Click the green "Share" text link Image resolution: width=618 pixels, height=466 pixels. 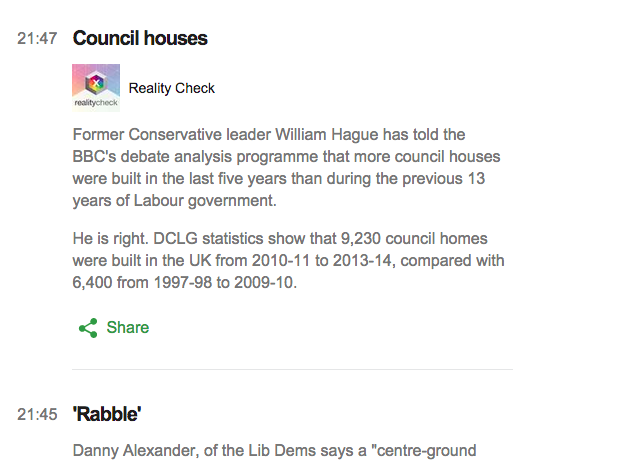click(127, 327)
